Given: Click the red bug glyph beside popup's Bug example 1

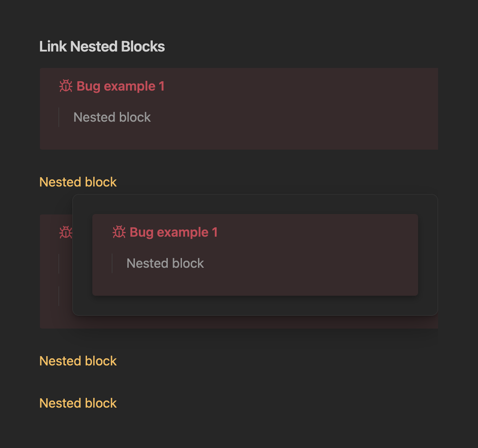Looking at the screenshot, I should tap(118, 232).
